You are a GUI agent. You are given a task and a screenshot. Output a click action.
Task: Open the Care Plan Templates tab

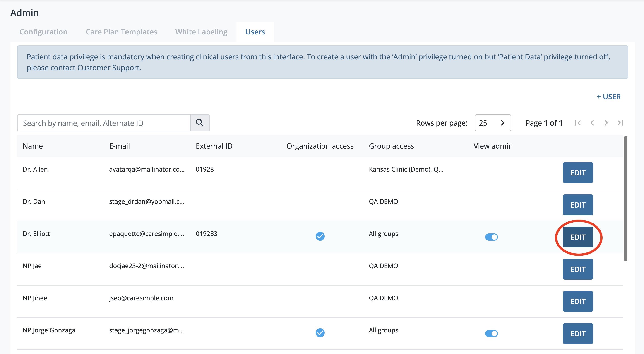(x=121, y=32)
